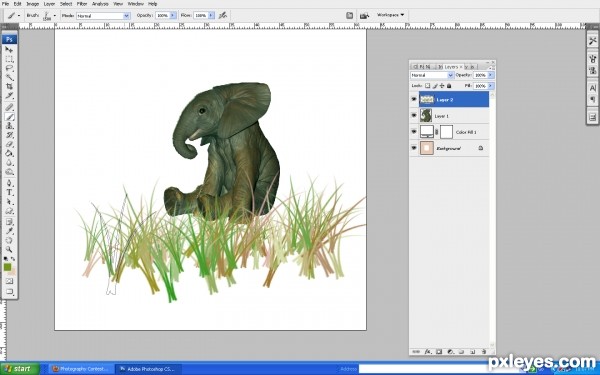Select the Lasso tool
The width and height of the screenshot is (600, 375).
tap(9, 68)
